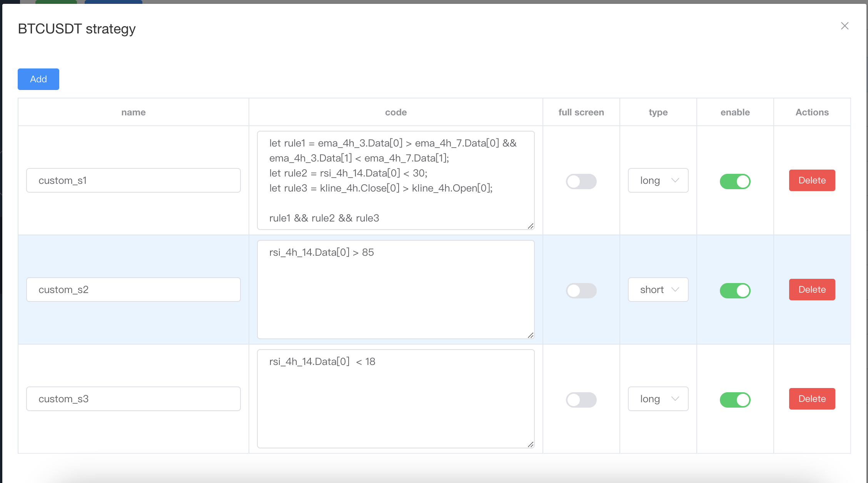Open the short type dropdown for custom_s2
This screenshot has height=483, width=868.
(x=658, y=290)
